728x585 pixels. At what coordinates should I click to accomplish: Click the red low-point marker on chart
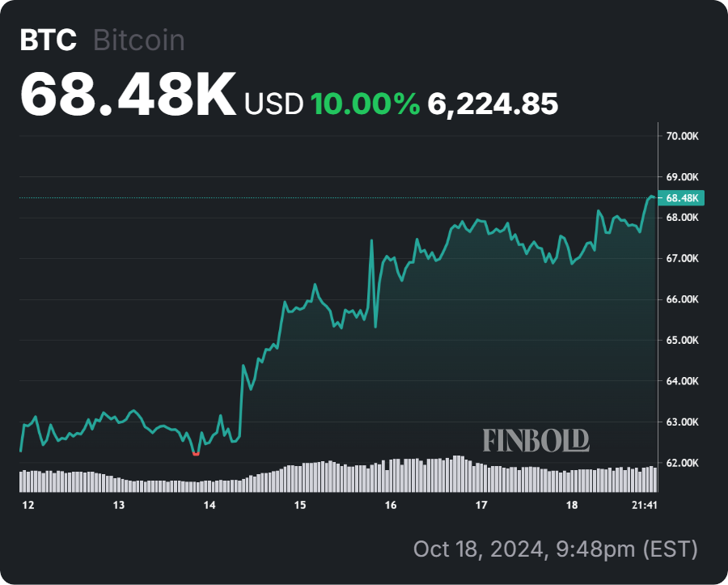click(x=196, y=454)
